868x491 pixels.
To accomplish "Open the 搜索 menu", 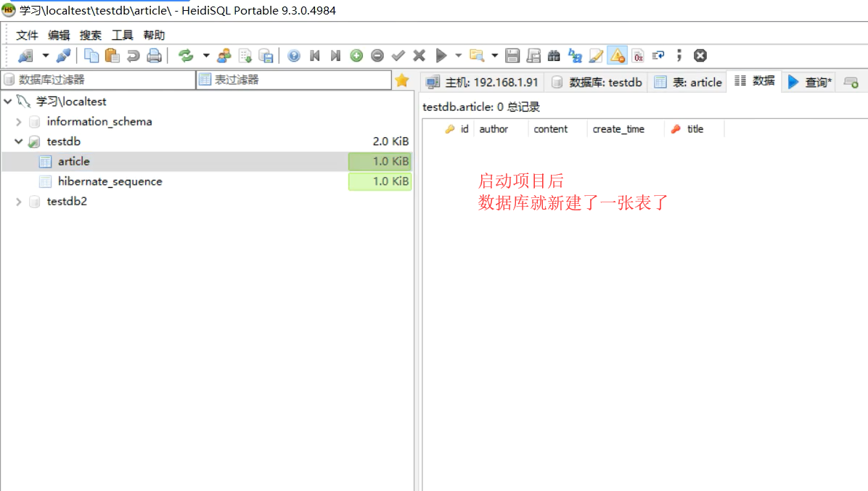I will tap(90, 36).
